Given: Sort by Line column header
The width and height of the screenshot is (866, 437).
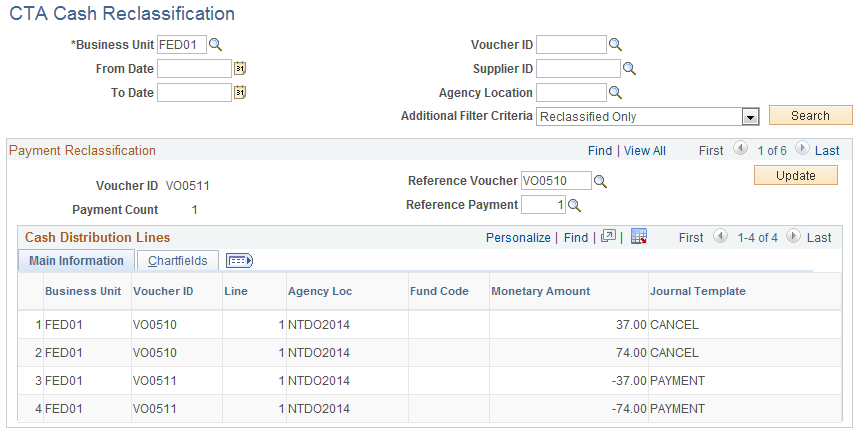Looking at the screenshot, I should pos(236,291).
